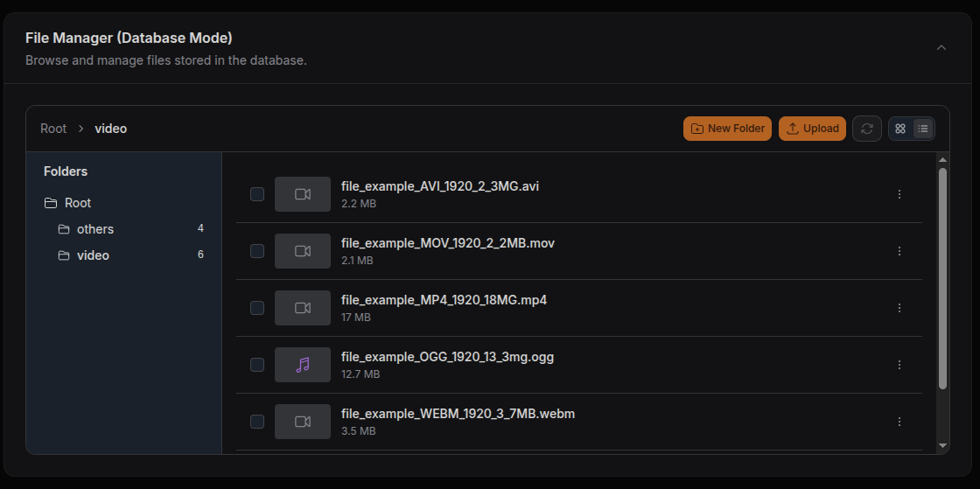Open three-dot menu for the MOV file
This screenshot has width=980, height=489.
(x=899, y=251)
